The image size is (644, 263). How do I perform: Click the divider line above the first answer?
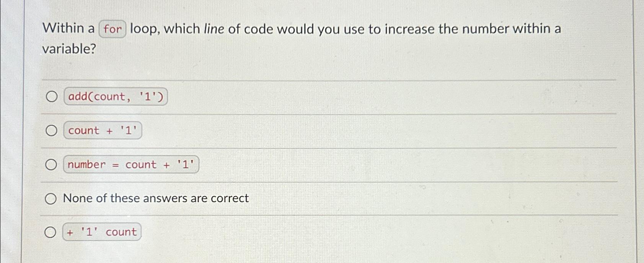pyautogui.click(x=291, y=79)
